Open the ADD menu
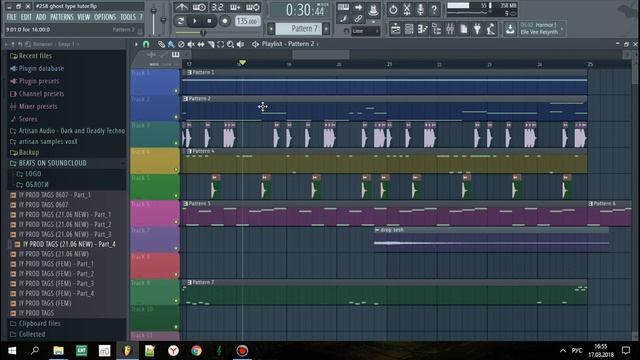The height and width of the screenshot is (360, 640). (x=41, y=17)
